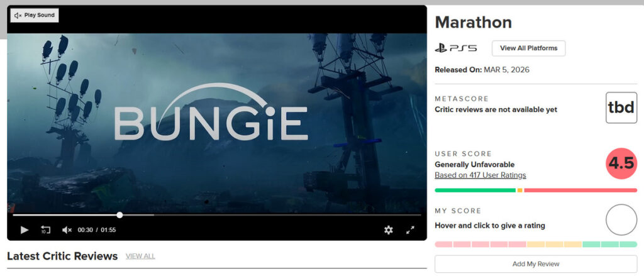Click the 4.5 user score circle
This screenshot has width=644, height=276.
(x=621, y=163)
